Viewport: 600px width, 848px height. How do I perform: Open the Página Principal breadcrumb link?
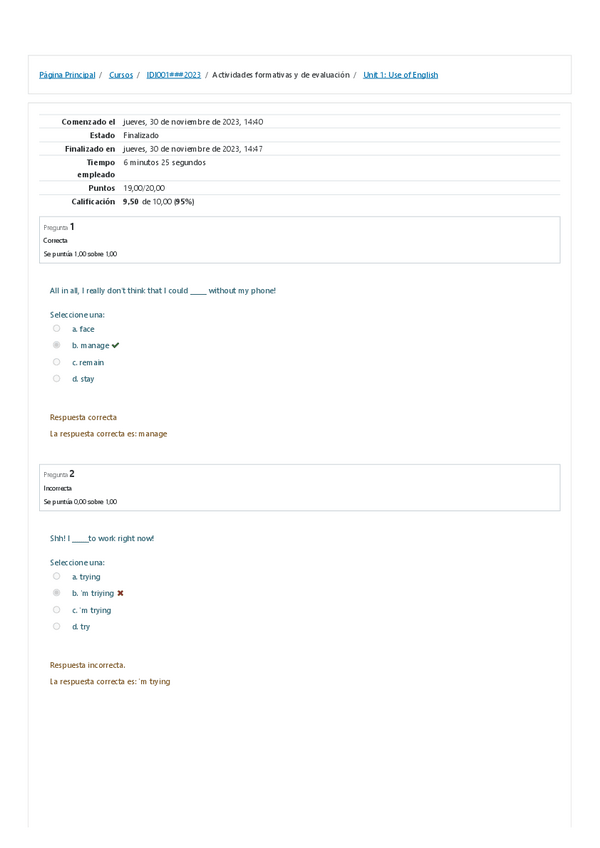(67, 75)
